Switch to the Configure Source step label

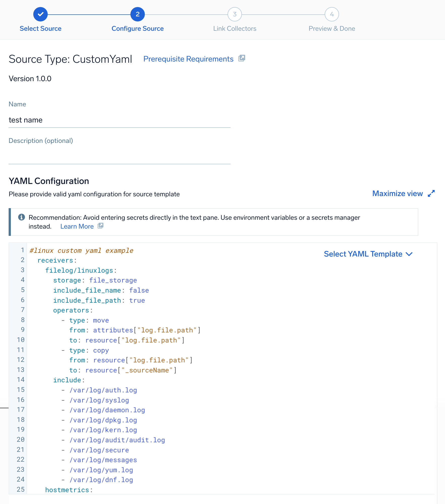tap(137, 28)
